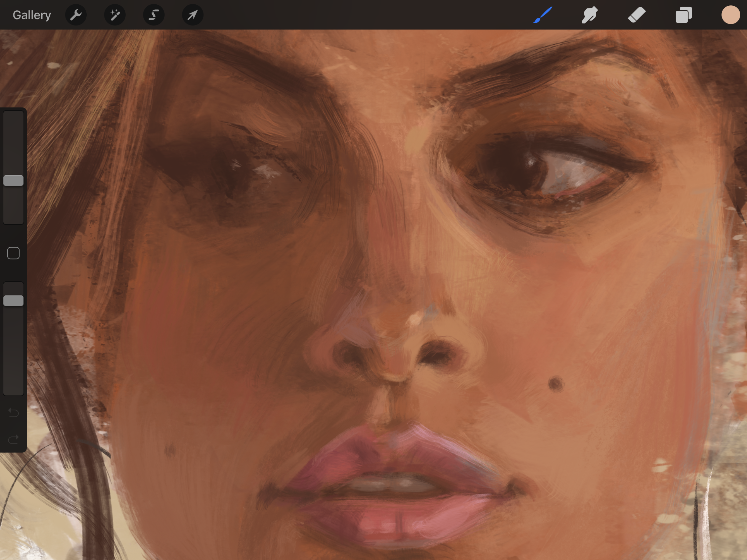Click the brush opacity slider handle
The image size is (747, 560).
[13, 300]
